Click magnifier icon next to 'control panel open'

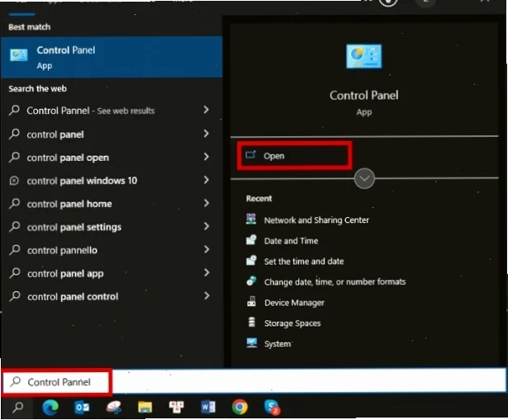click(15, 157)
